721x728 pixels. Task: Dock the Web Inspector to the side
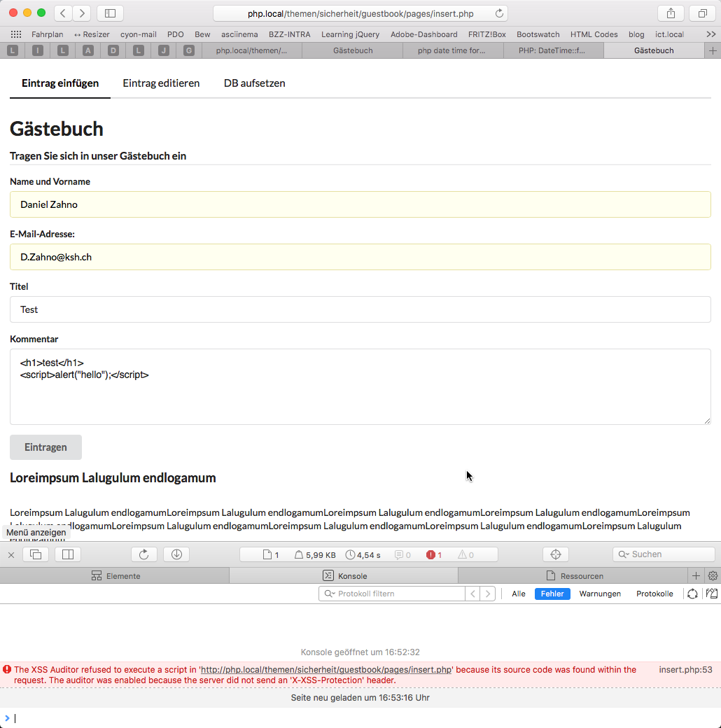point(68,554)
